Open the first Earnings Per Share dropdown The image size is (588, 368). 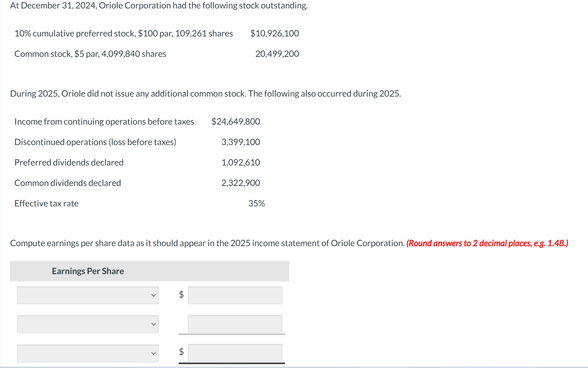tap(87, 295)
